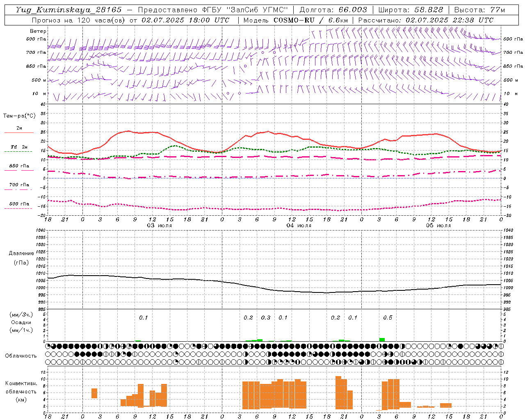
Task: Click the Тем-ра(°C) panel label
Action: click(19, 116)
